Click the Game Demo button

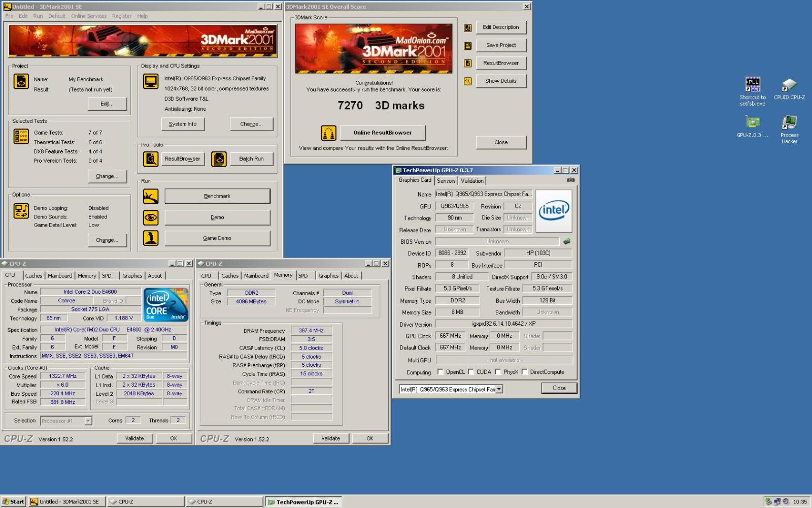pos(217,238)
